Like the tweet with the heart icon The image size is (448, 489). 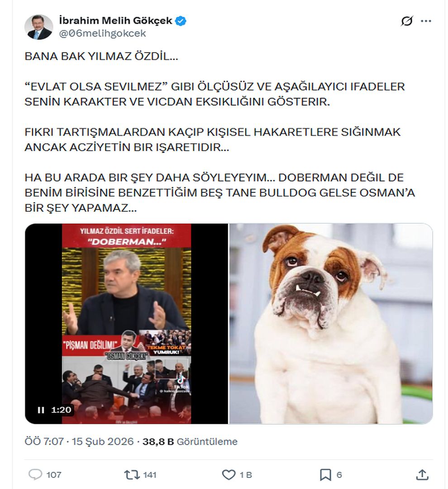229,475
